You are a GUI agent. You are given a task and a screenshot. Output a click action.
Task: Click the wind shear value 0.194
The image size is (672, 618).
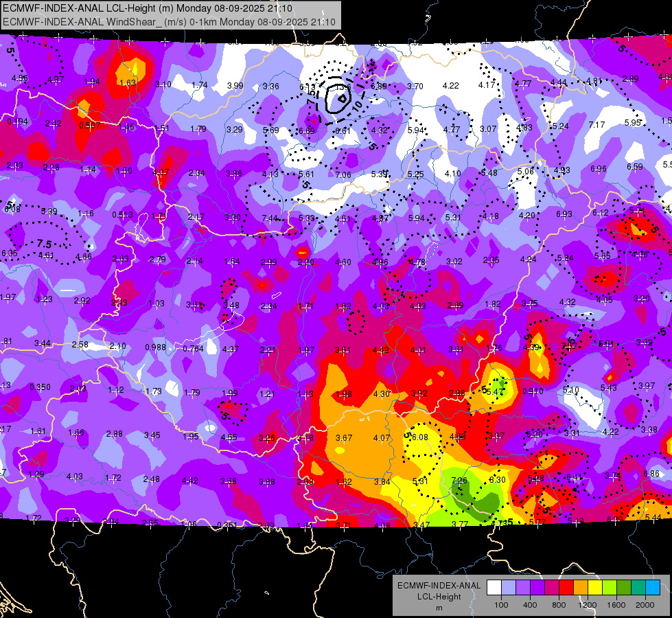point(17,122)
